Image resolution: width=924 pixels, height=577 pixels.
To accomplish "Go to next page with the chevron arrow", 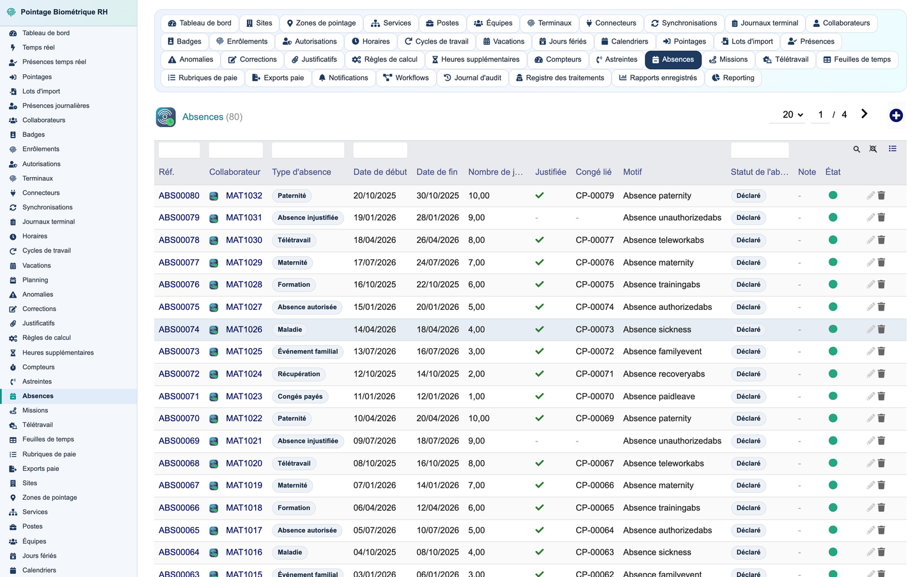I will tap(864, 114).
